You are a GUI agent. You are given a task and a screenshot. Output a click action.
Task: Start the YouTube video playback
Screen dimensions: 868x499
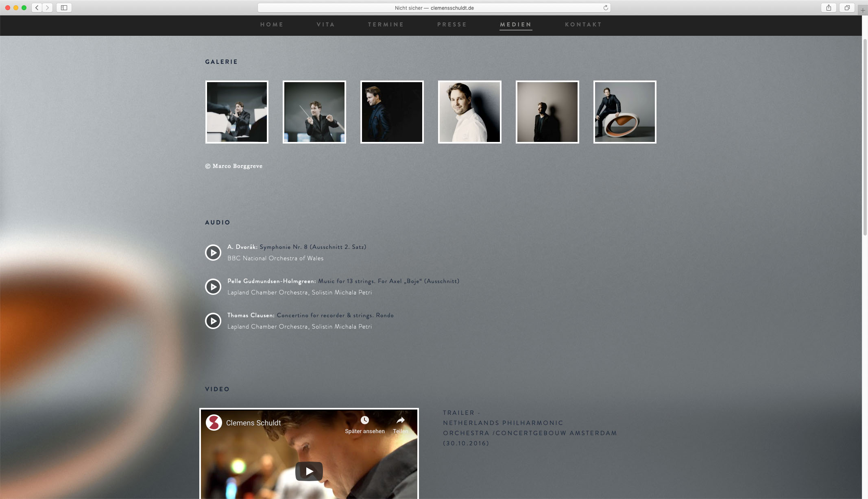pyautogui.click(x=309, y=471)
